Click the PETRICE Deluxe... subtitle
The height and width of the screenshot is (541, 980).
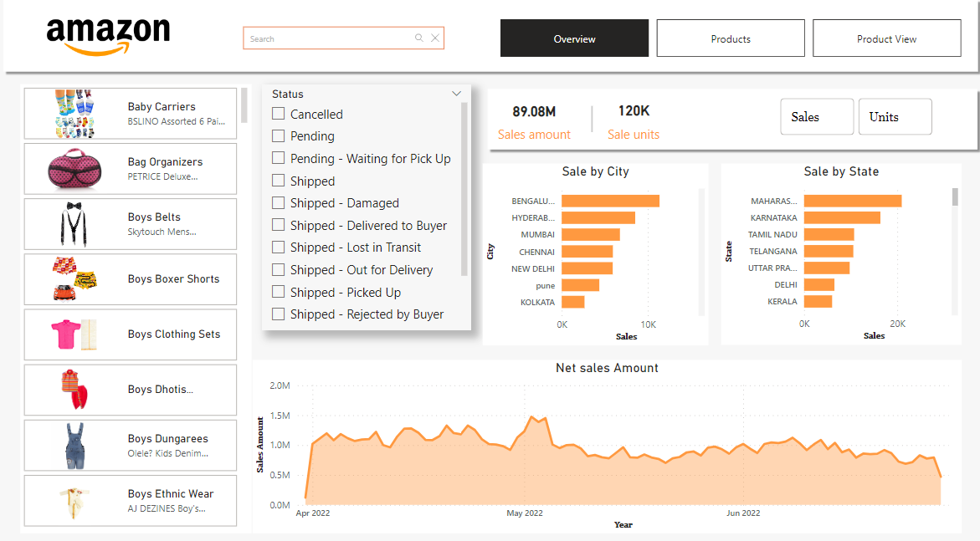[x=162, y=176]
